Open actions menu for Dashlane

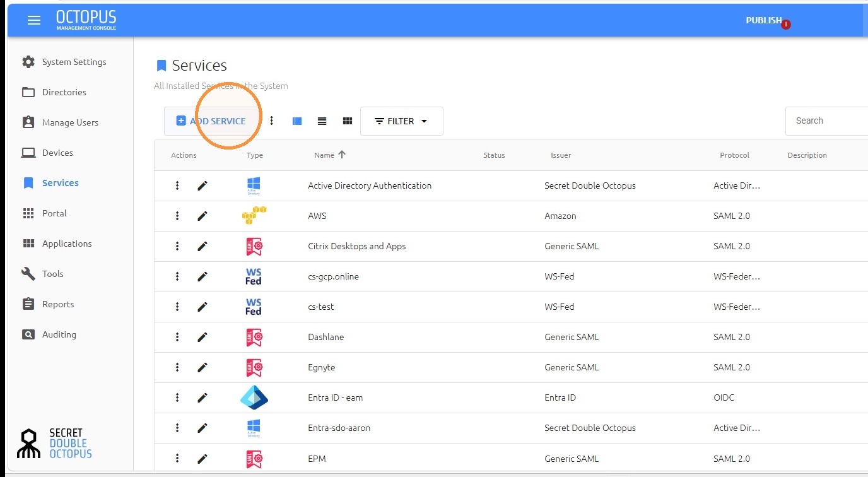click(x=177, y=337)
